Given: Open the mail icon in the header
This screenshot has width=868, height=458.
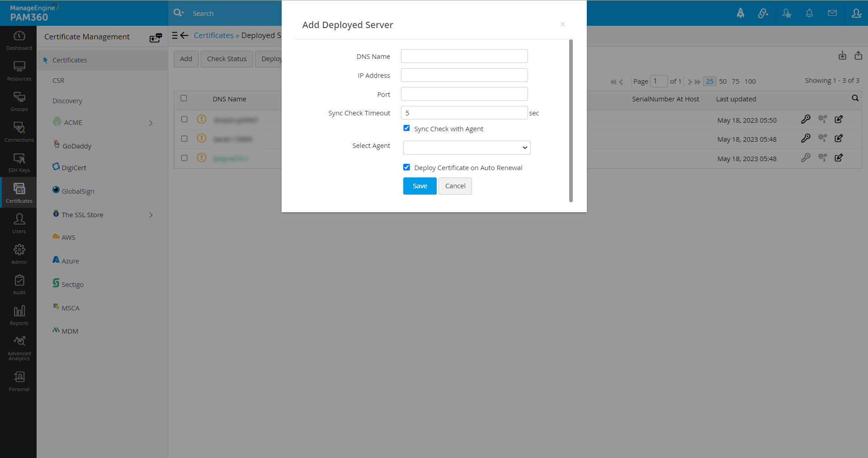Looking at the screenshot, I should tap(832, 13).
